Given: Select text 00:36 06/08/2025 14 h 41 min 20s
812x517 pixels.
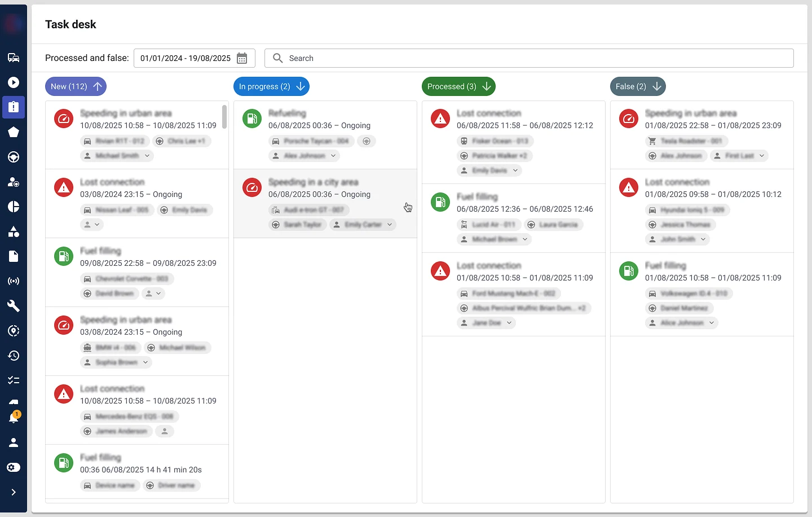Looking at the screenshot, I should [x=141, y=470].
